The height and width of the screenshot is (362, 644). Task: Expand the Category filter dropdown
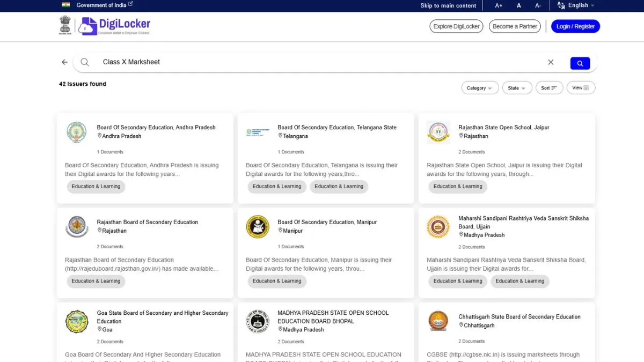[x=480, y=88]
